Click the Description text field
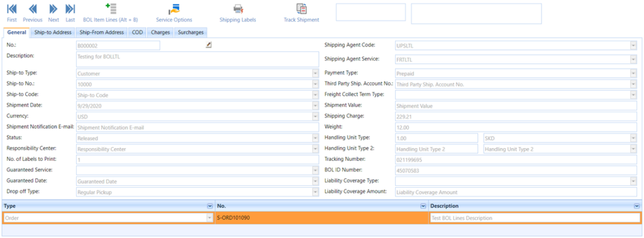This screenshot has height=238, width=644. click(x=197, y=59)
